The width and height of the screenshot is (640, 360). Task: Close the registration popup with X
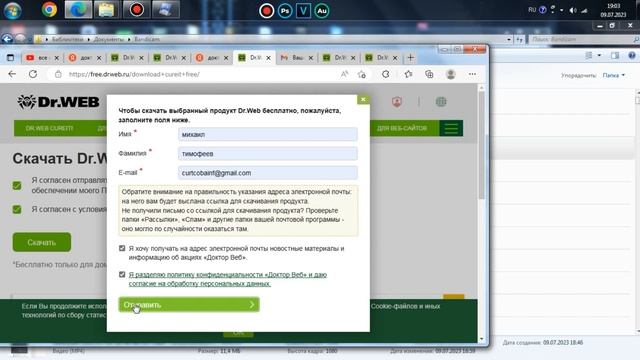click(x=363, y=99)
